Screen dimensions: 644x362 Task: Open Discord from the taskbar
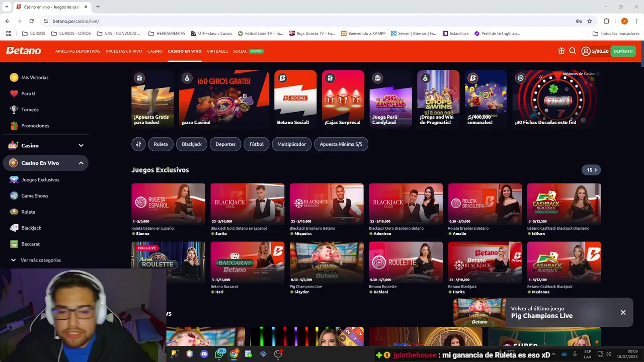[x=204, y=354]
